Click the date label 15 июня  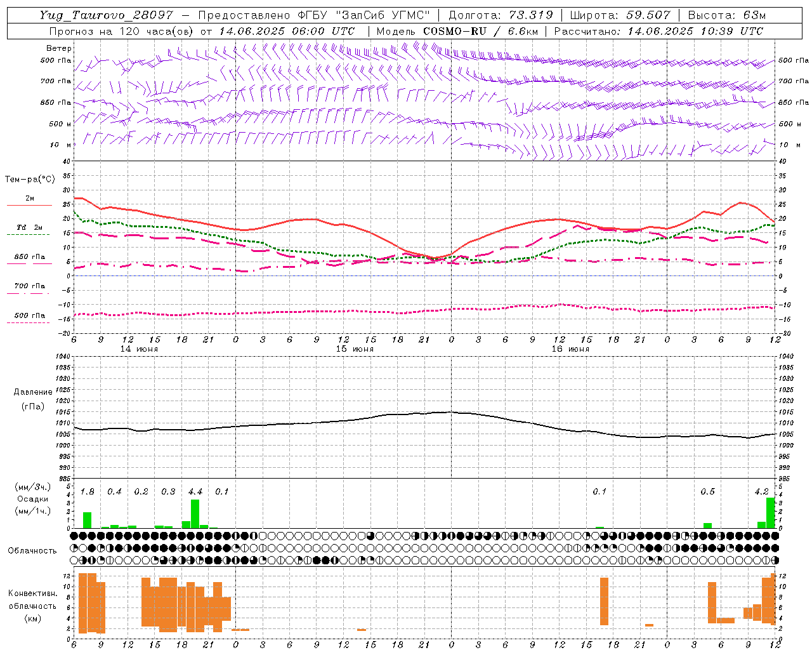pos(355,349)
